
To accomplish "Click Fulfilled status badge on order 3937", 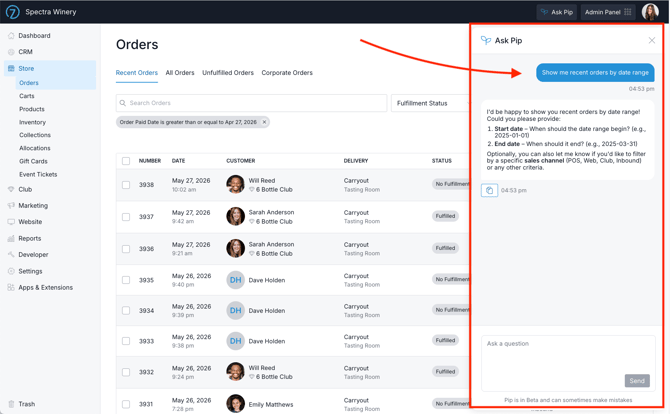I will tap(445, 216).
